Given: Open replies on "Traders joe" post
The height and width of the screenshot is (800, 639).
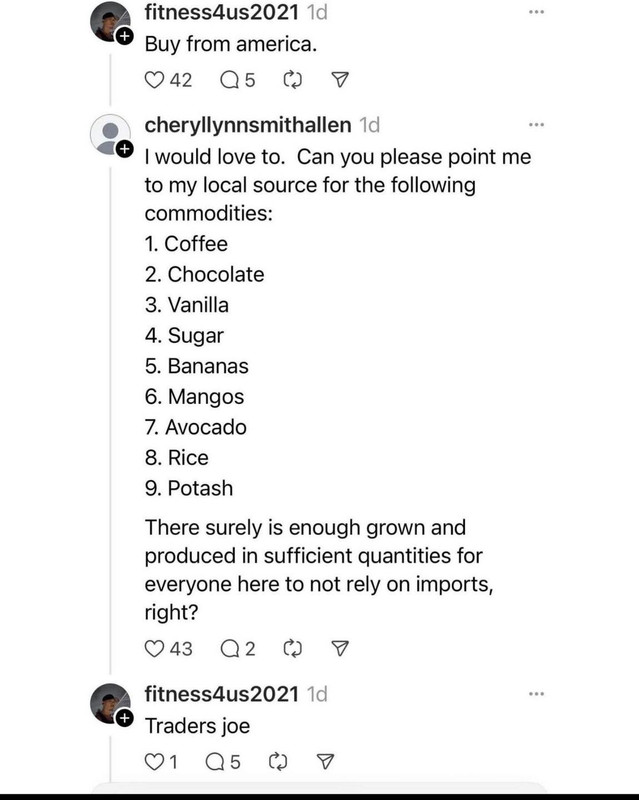Looking at the screenshot, I should tap(215, 762).
